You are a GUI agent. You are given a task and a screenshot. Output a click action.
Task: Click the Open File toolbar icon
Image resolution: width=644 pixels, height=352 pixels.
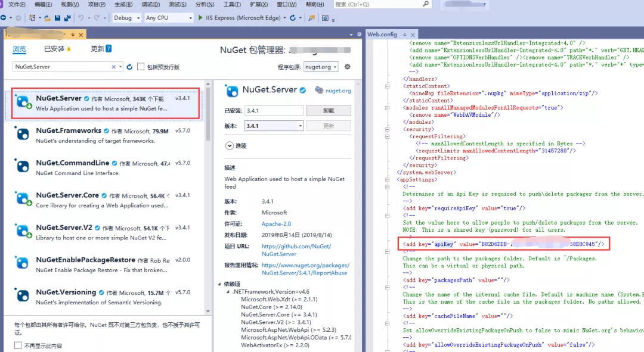point(47,18)
